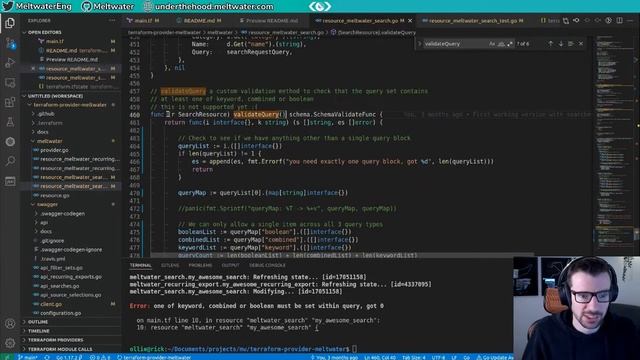This screenshot has height=360, width=640.
Task: Toggle Find in Selection in find widget
Action: [571, 44]
